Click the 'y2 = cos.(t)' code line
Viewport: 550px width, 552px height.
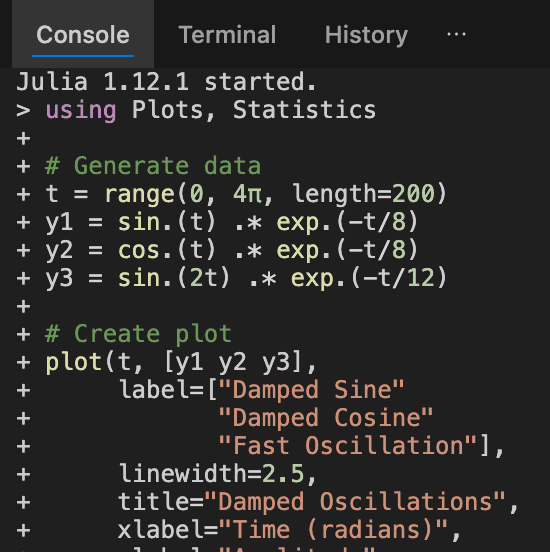232,250
